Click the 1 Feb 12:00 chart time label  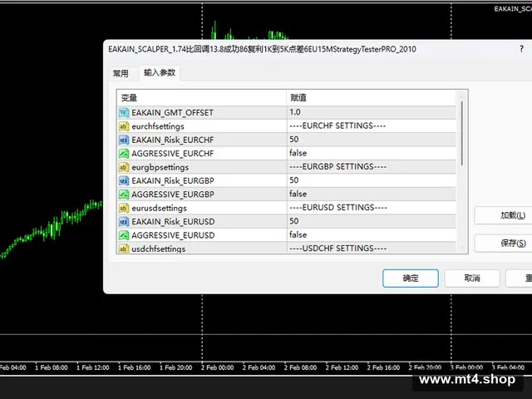pyautogui.click(x=92, y=367)
